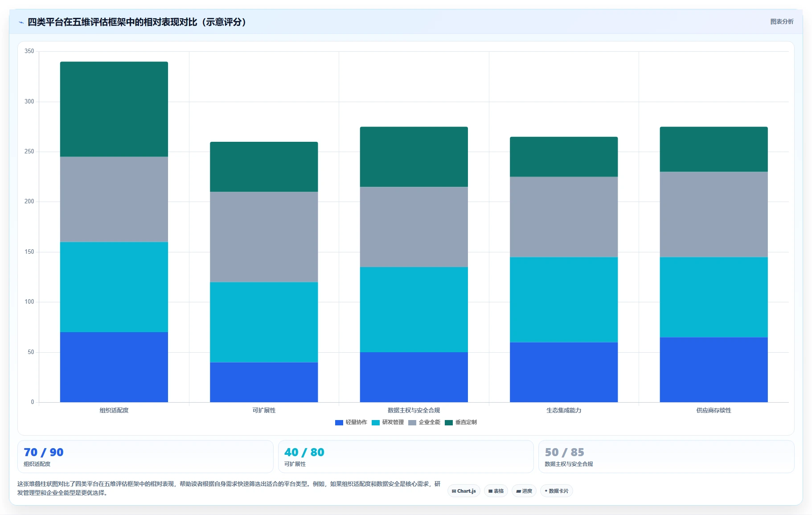Image resolution: width=812 pixels, height=515 pixels.
Task: Click the blue 轻量协作 segment of 可扩展性 bar
Action: tap(264, 382)
